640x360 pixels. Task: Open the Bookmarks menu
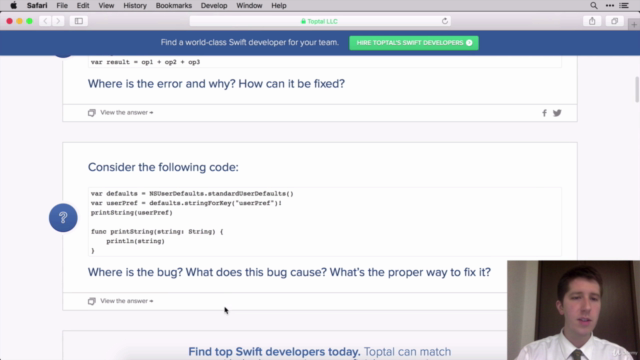point(173,6)
